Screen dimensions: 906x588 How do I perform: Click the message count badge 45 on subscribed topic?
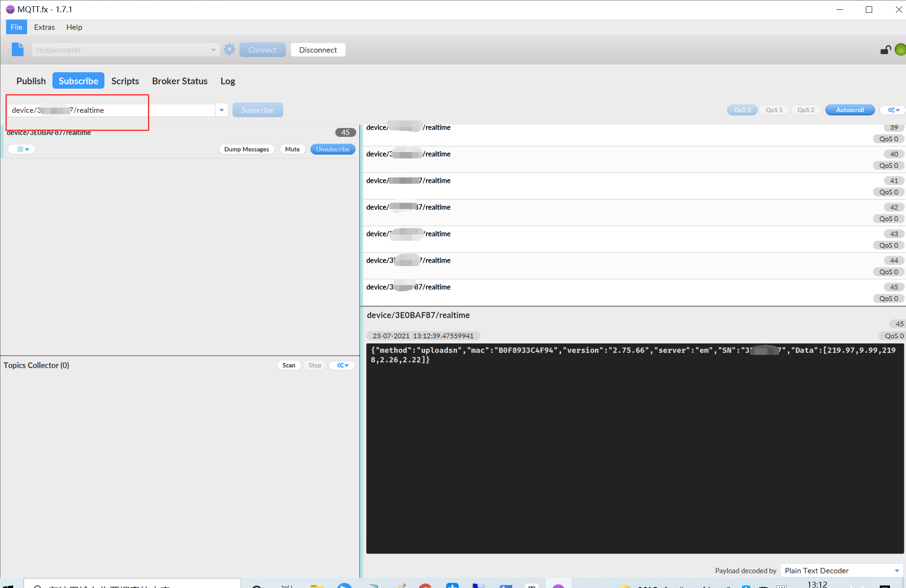345,132
